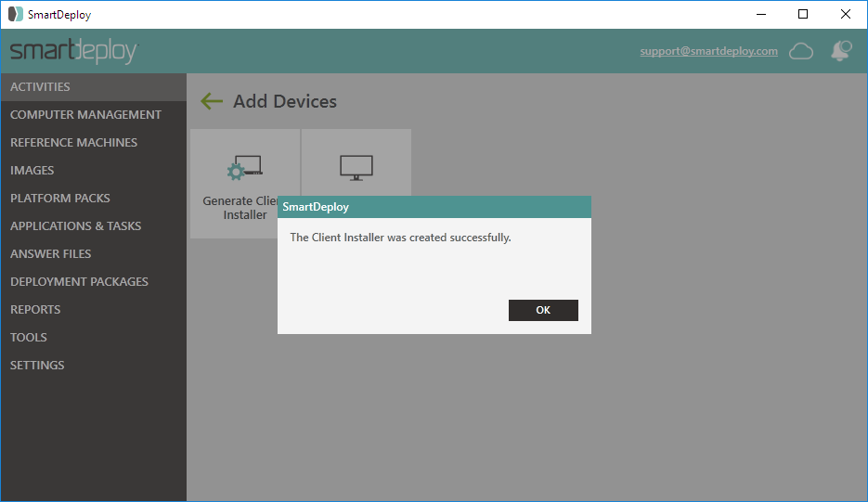Open Tools in the sidebar
This screenshot has height=502, width=868.
click(x=94, y=337)
